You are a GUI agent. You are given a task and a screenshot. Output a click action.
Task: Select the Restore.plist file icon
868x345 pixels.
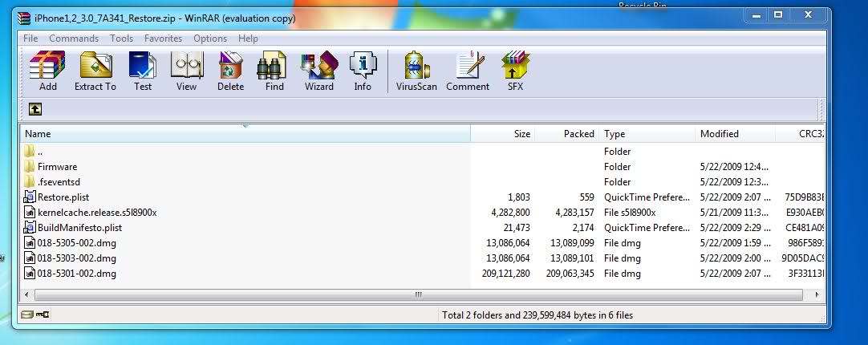pyautogui.click(x=30, y=197)
